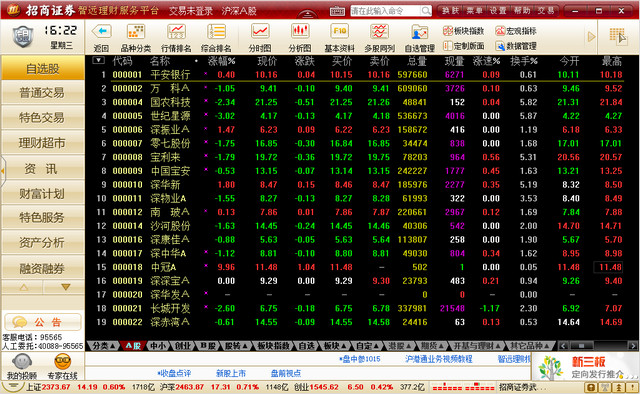Expand toolbar with the right arrow
Screen dimensions: 640x394
(x=591, y=37)
